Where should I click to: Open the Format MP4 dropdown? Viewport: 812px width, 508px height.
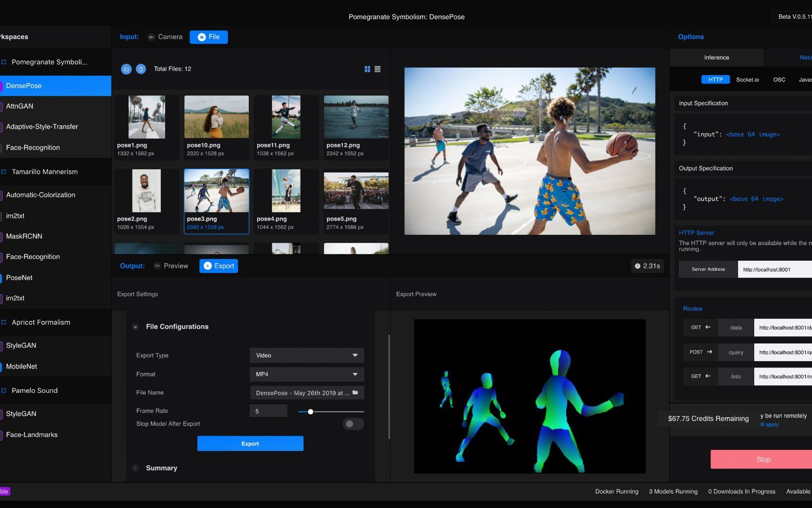coord(307,374)
